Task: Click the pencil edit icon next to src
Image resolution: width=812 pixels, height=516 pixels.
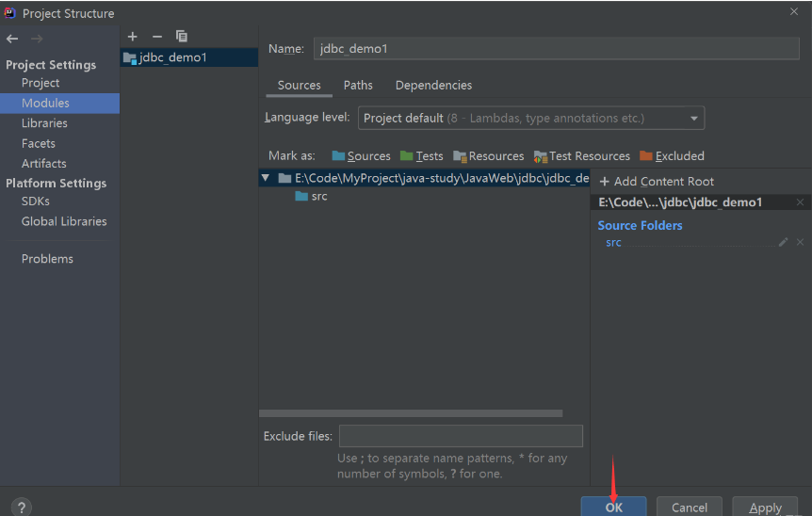Action: 783,242
